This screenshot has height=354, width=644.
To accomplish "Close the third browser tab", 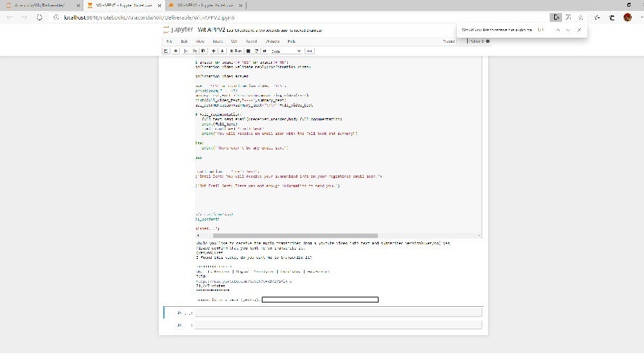I will (241, 6).
